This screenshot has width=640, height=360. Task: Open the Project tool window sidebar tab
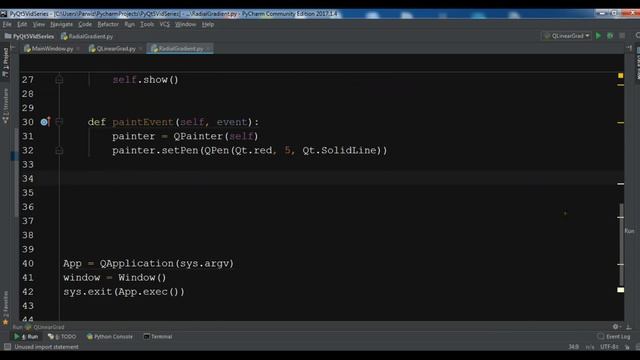tap(5, 62)
